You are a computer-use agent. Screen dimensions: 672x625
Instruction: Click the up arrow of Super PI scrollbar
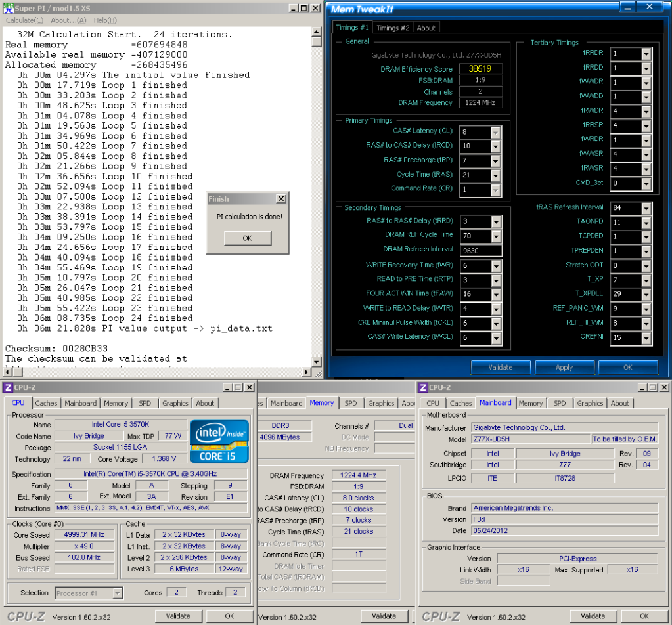[x=317, y=33]
